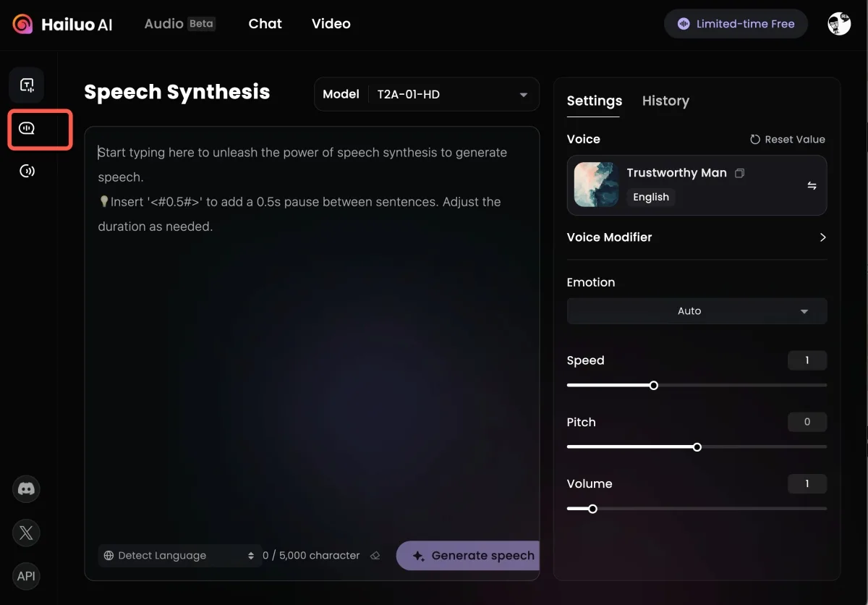Open the Detect Language selector
The width and height of the screenshot is (868, 605).
tap(179, 556)
